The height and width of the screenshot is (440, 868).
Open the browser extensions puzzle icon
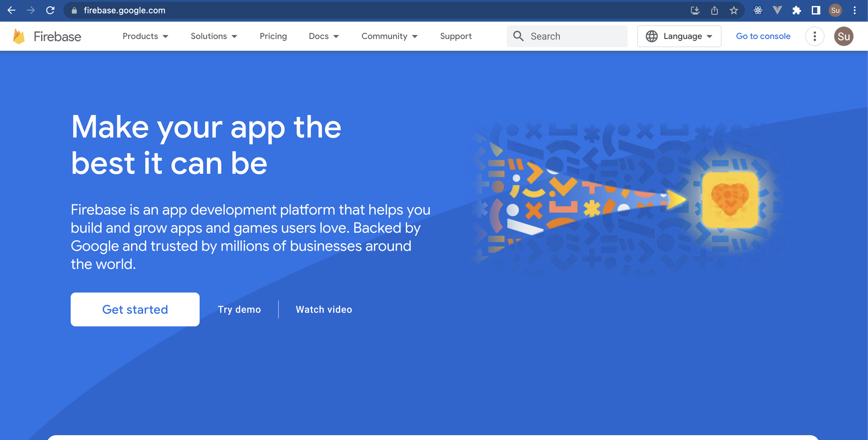tap(796, 11)
